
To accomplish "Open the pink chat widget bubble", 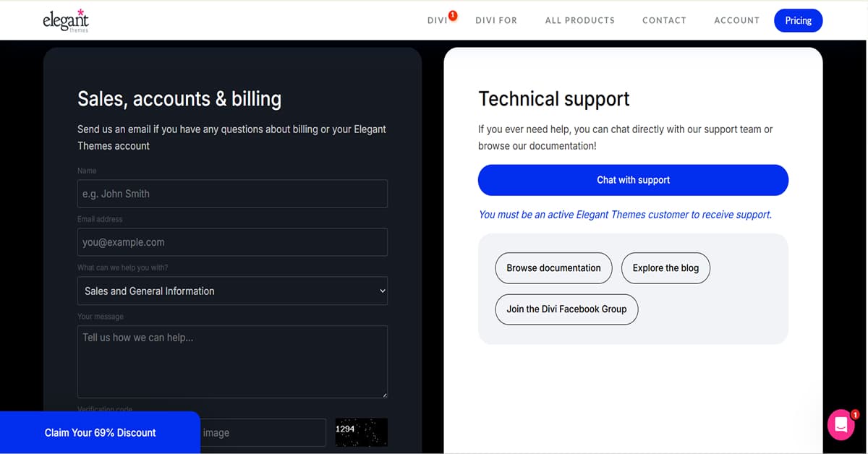I will (841, 425).
